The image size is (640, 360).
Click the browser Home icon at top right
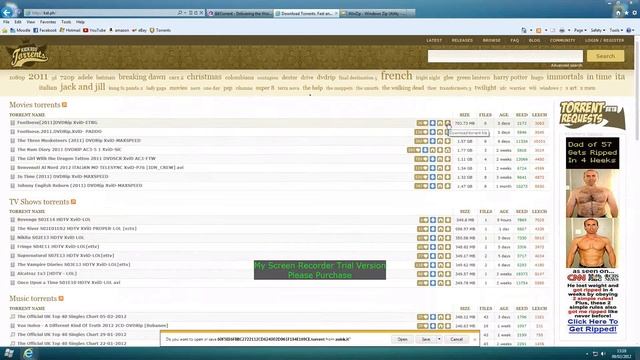618,13
